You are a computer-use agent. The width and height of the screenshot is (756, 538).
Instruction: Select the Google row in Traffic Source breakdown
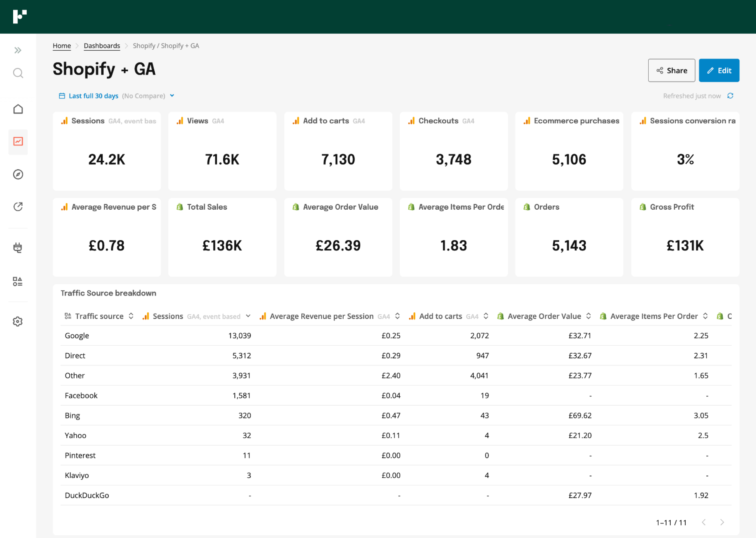[x=77, y=335]
